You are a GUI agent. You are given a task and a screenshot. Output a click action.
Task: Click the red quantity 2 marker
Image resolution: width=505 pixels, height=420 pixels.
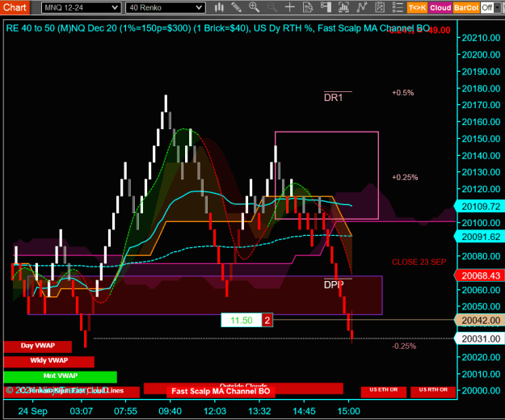(267, 320)
